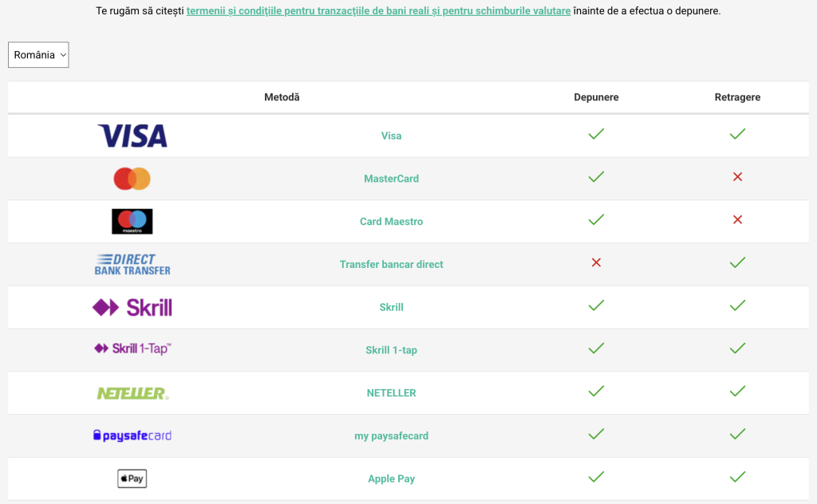Viewport: 817px width, 504px height.
Task: Click the Skrill logo
Action: 132,307
